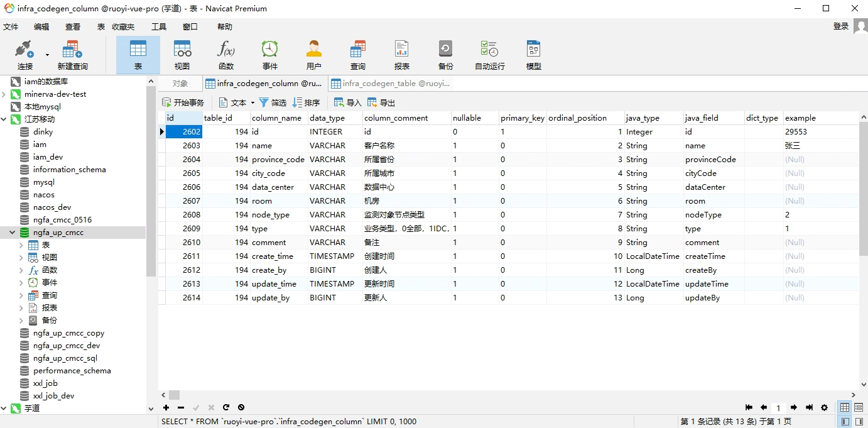Switch to form view display mode
Viewport: 868px width, 428px height.
859,407
